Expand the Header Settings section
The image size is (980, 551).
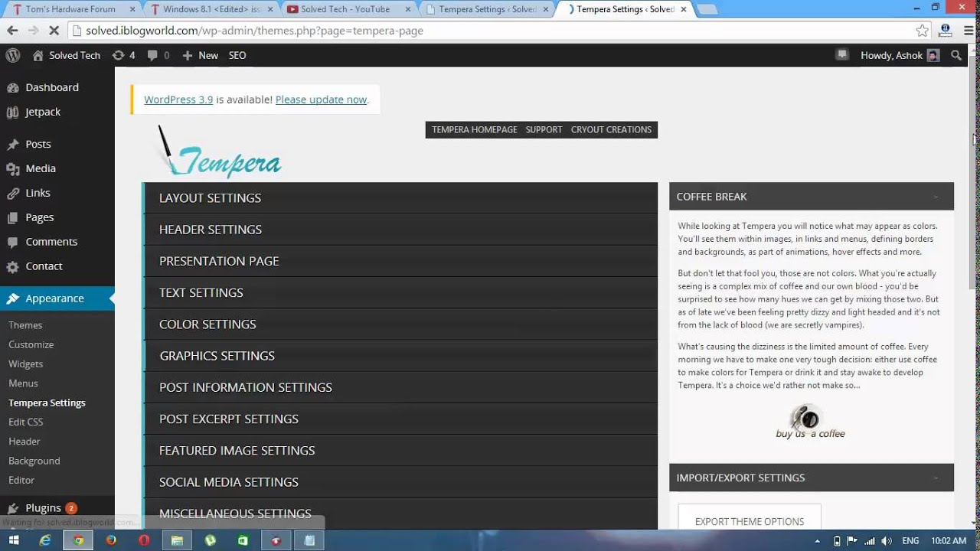[x=400, y=230]
